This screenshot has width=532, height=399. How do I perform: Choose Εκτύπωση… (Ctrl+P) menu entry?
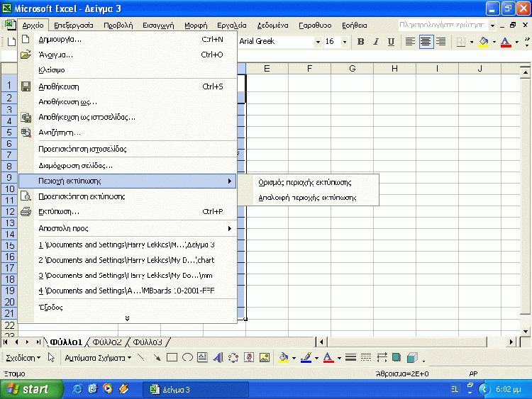coord(128,211)
